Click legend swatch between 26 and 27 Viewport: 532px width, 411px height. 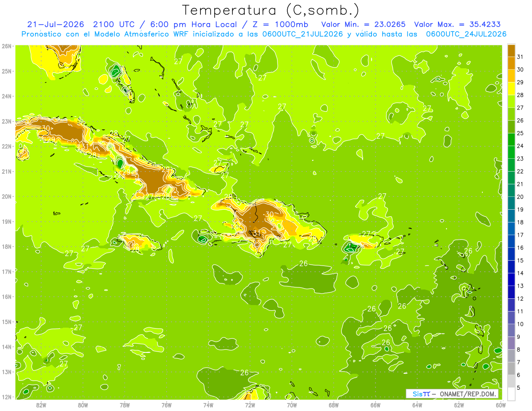click(x=511, y=114)
